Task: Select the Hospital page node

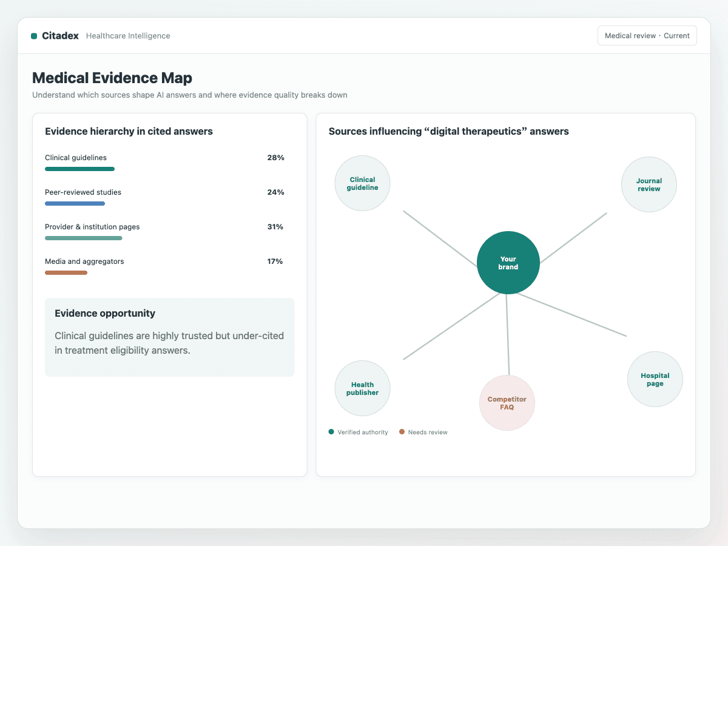Action: [655, 379]
